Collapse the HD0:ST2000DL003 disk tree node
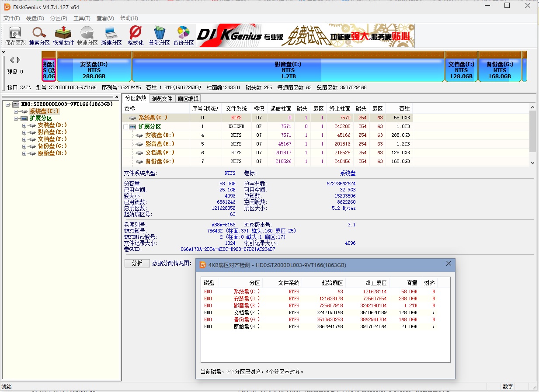This screenshot has height=392, width=539. pyautogui.click(x=8, y=104)
